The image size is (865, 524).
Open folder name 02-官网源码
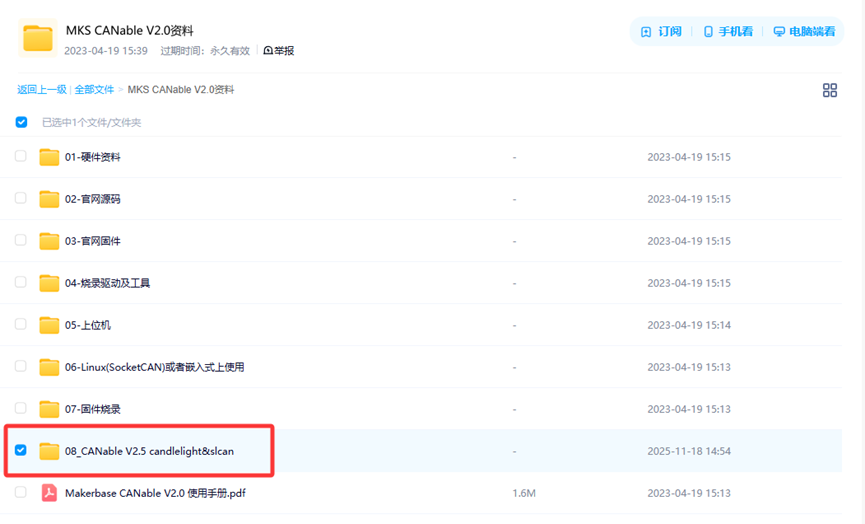[93, 199]
